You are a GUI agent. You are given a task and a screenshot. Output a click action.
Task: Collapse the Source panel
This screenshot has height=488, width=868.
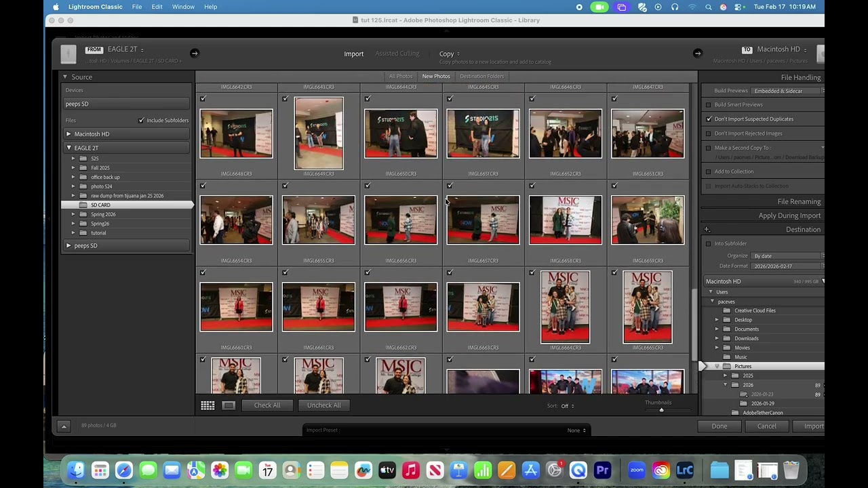coord(65,77)
